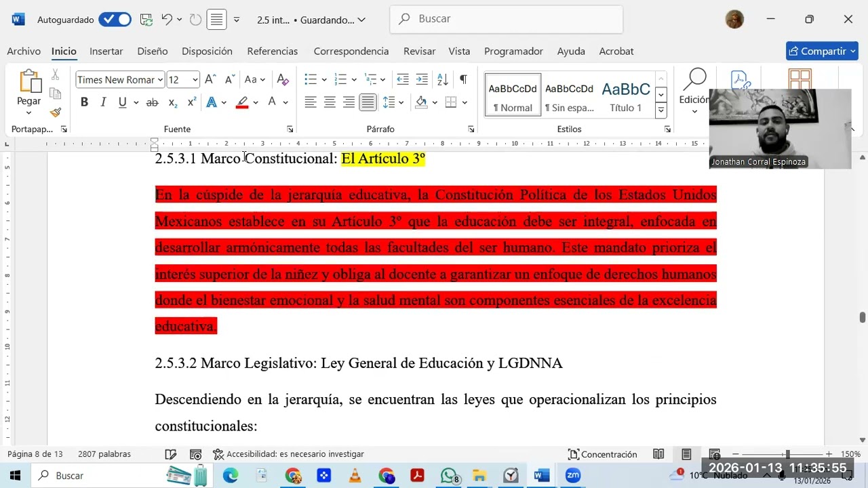Apply superscript formatting

pyautogui.click(x=192, y=102)
